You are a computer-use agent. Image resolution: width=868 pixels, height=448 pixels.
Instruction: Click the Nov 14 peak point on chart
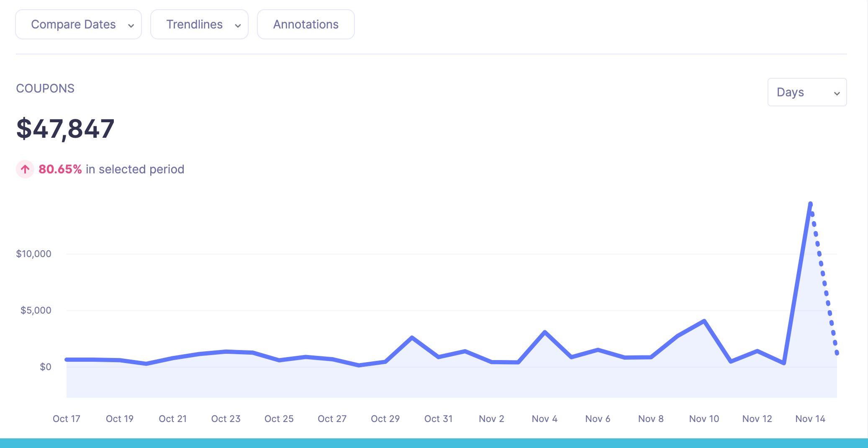[x=811, y=204]
